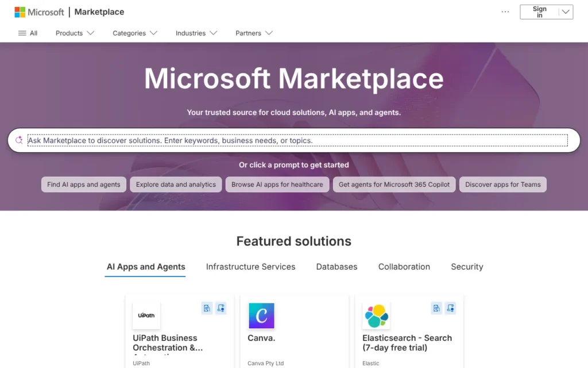The height and width of the screenshot is (368, 588).
Task: Click the Elasticsearch logo thumbnail
Action: (376, 316)
